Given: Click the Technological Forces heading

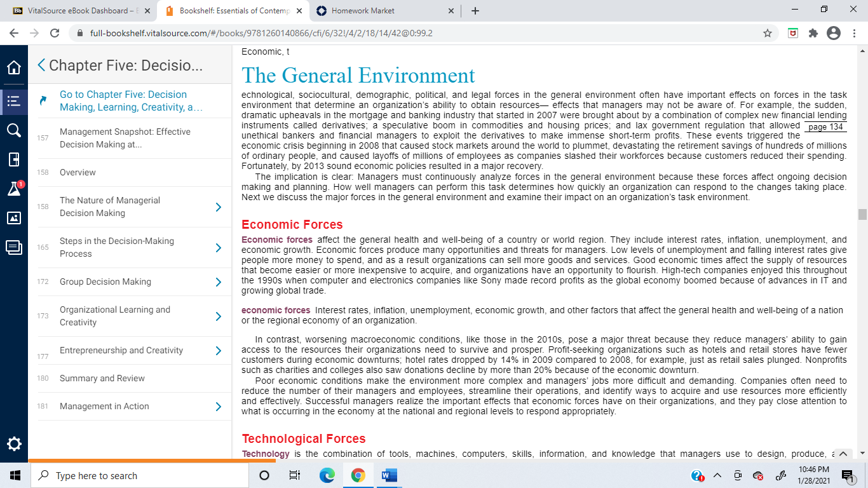Looking at the screenshot, I should point(305,438).
